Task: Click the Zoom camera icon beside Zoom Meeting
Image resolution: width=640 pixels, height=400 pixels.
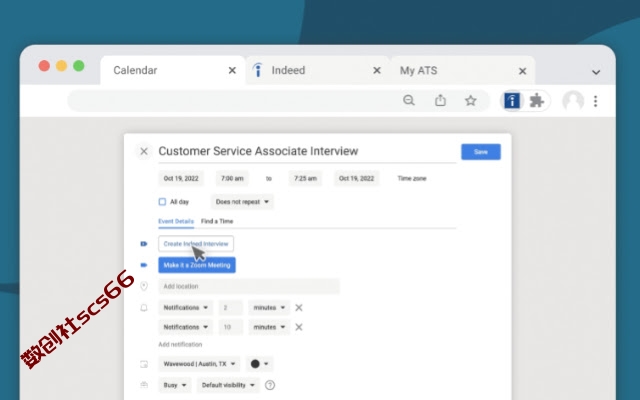Action: click(x=144, y=265)
